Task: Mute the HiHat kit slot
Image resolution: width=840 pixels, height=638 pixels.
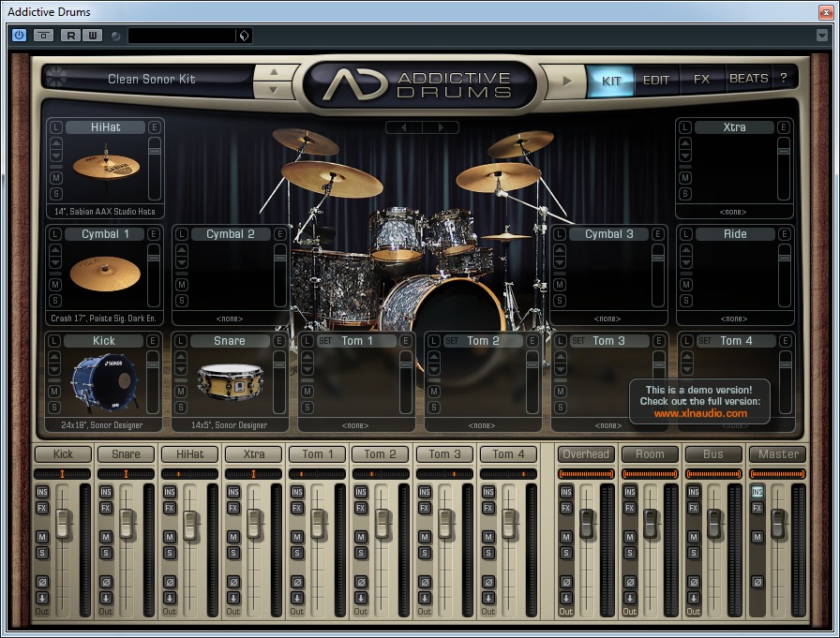Action: [x=55, y=178]
